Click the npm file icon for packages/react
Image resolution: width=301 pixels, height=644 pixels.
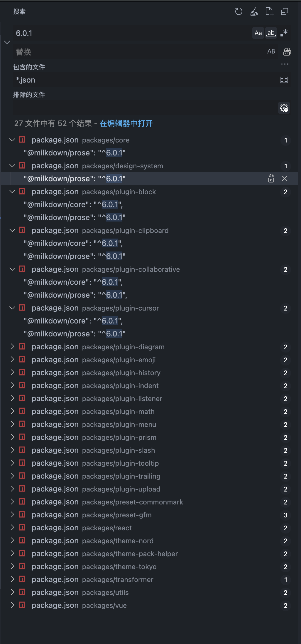(22, 527)
